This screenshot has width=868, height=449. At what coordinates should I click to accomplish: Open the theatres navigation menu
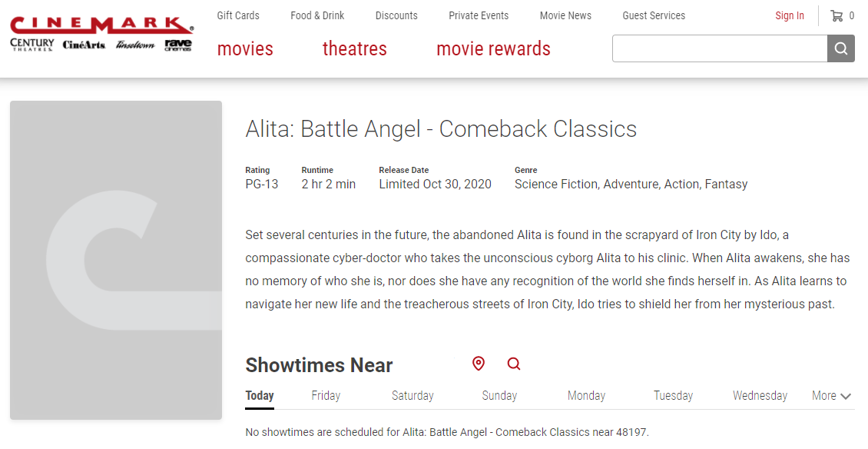point(355,49)
